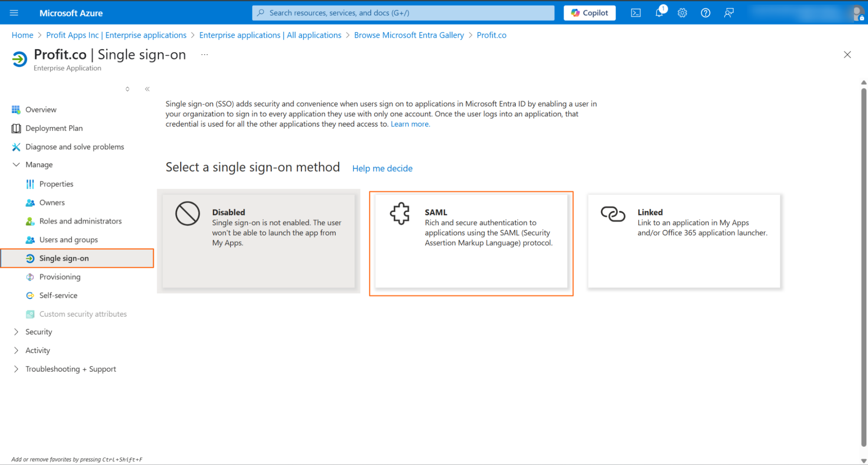
Task: Expand the Activity section
Action: pos(16,350)
